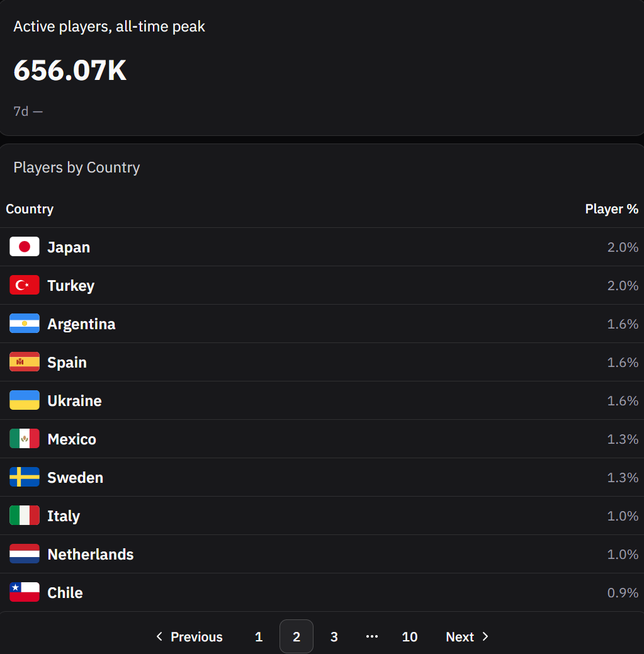Go to the Next page

pos(467,636)
